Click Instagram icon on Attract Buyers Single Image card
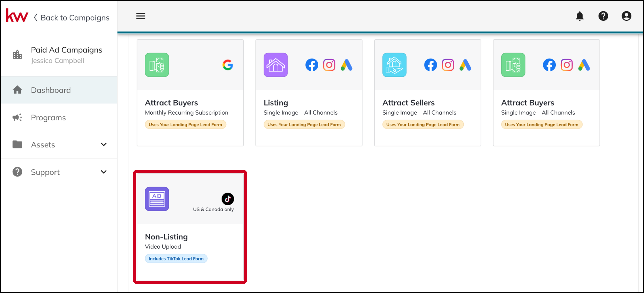The width and height of the screenshot is (644, 293). 567,65
